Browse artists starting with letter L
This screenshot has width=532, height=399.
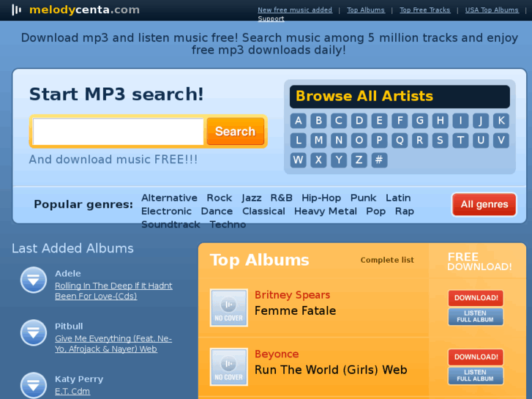coord(299,141)
